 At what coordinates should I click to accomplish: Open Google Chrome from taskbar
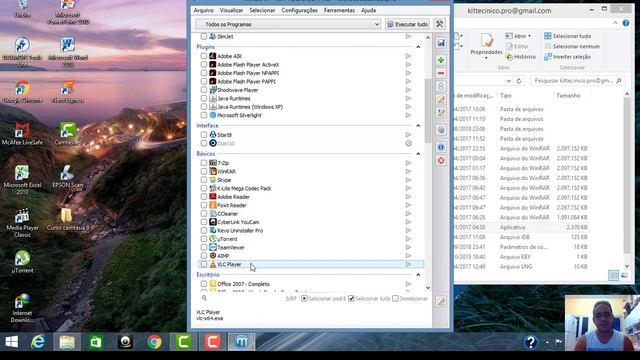pyautogui.click(x=154, y=342)
